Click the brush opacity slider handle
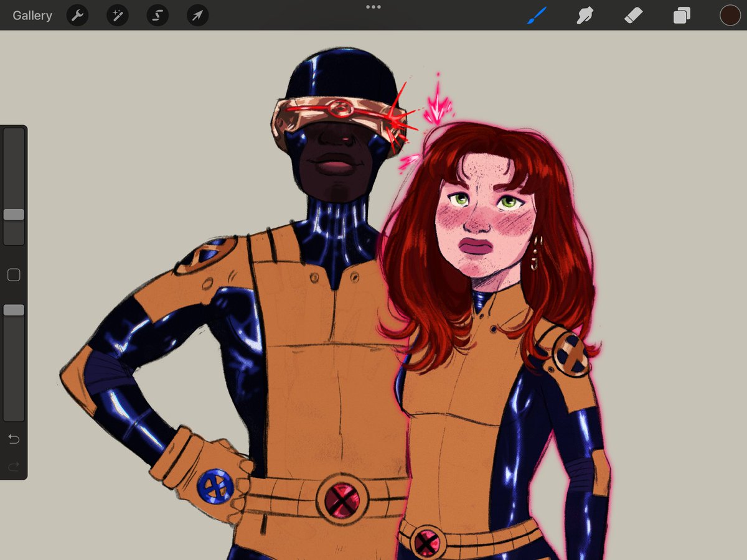Image resolution: width=747 pixels, height=560 pixels. (14, 310)
